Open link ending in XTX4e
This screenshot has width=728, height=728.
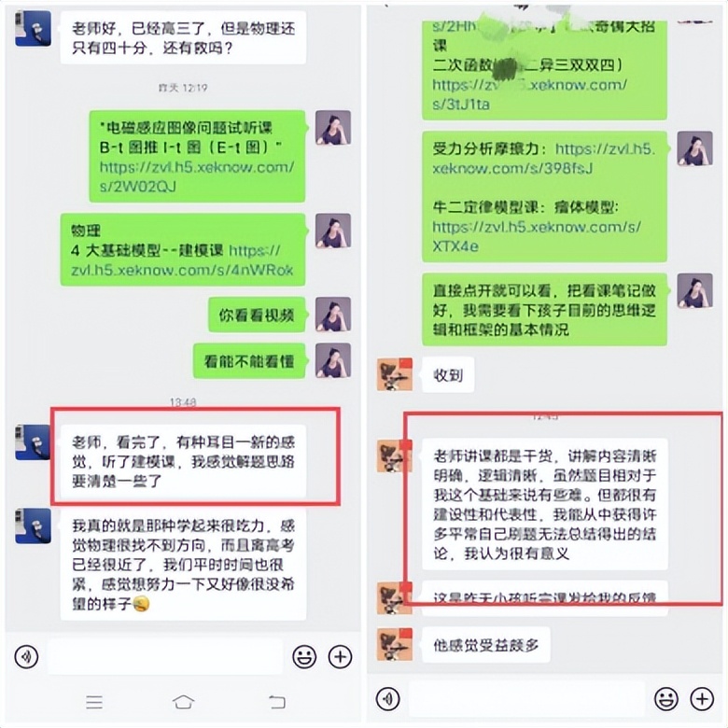[x=537, y=236]
